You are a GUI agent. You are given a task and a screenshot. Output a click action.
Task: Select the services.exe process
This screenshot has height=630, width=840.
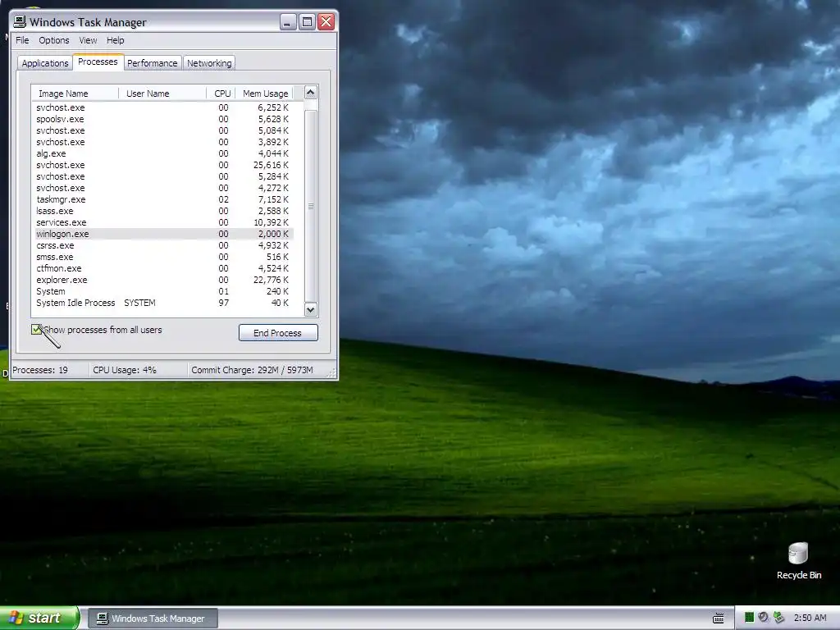pyautogui.click(x=163, y=222)
